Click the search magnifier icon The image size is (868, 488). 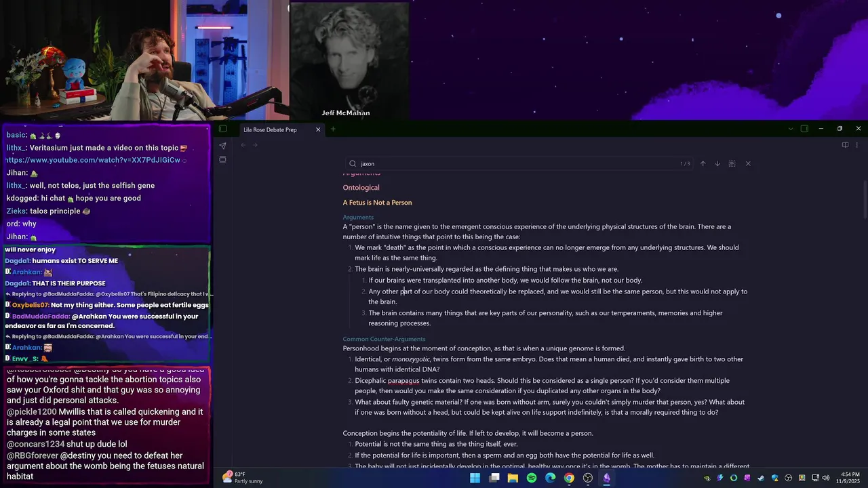(x=353, y=163)
